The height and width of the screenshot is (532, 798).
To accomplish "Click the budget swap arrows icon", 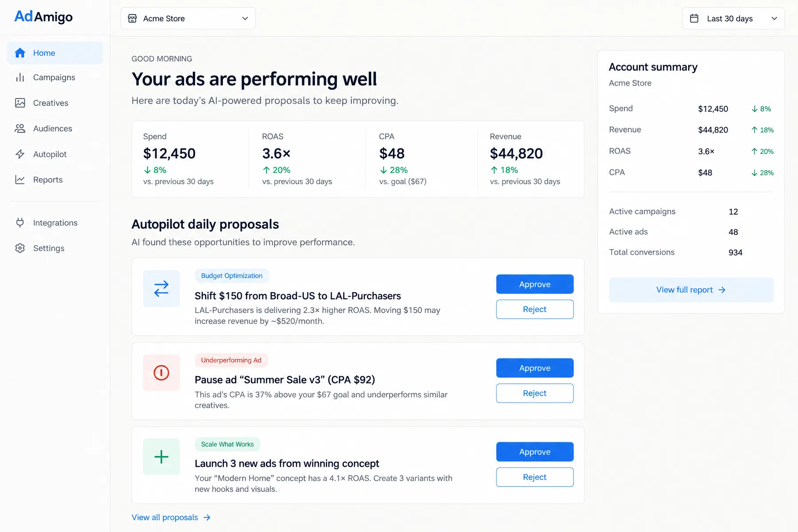I will click(x=161, y=289).
